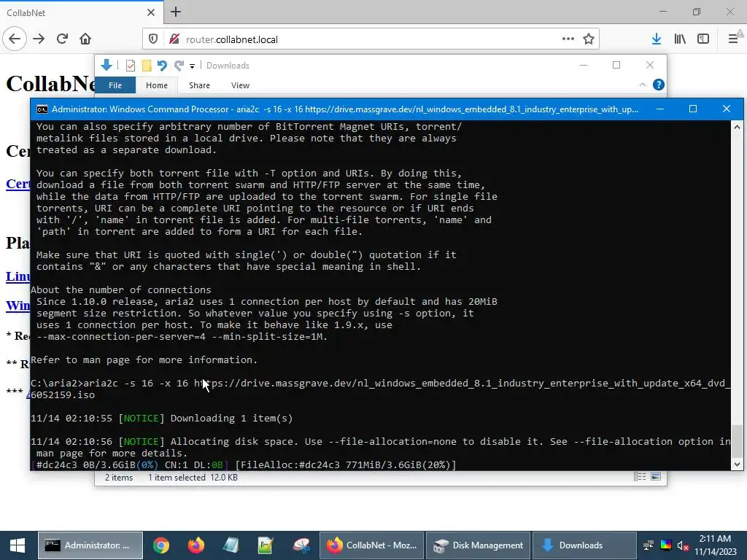Open a new Firefox tab

coord(176,12)
